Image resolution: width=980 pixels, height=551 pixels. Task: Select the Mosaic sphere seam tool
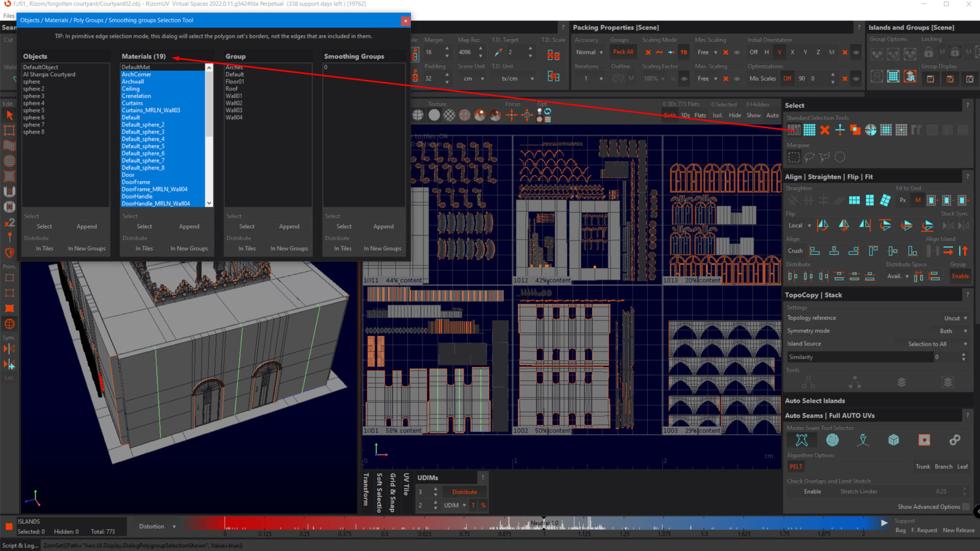pyautogui.click(x=832, y=440)
